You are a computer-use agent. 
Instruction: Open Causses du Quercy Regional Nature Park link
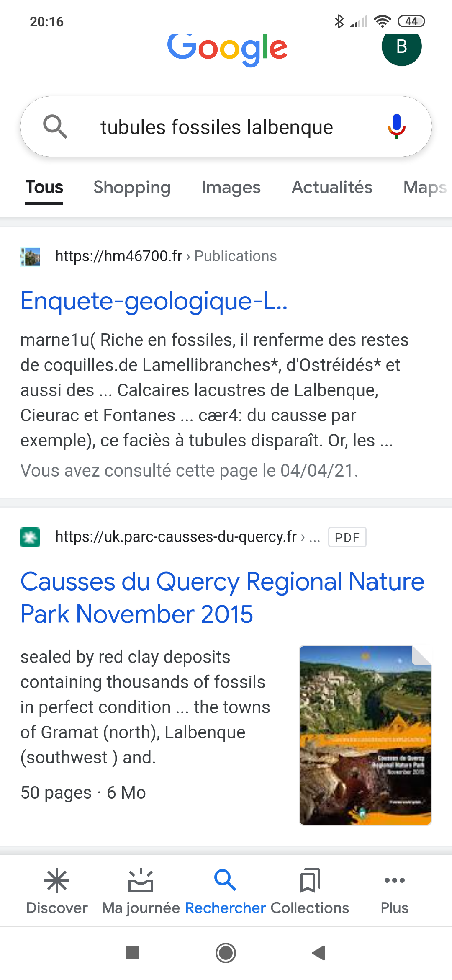[222, 598]
